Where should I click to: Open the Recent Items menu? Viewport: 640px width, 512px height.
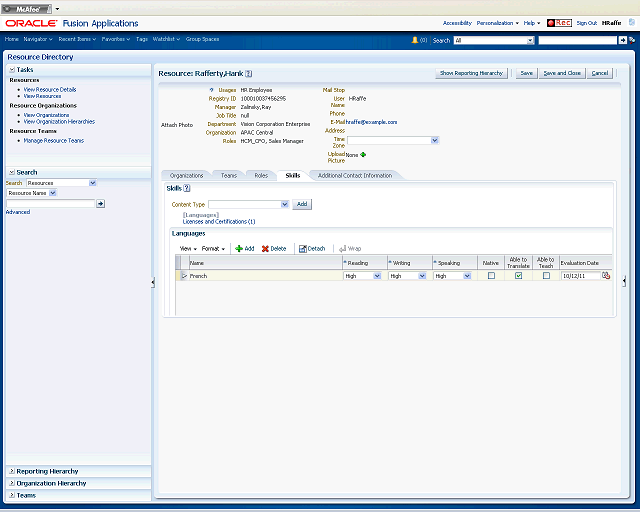click(x=77, y=39)
